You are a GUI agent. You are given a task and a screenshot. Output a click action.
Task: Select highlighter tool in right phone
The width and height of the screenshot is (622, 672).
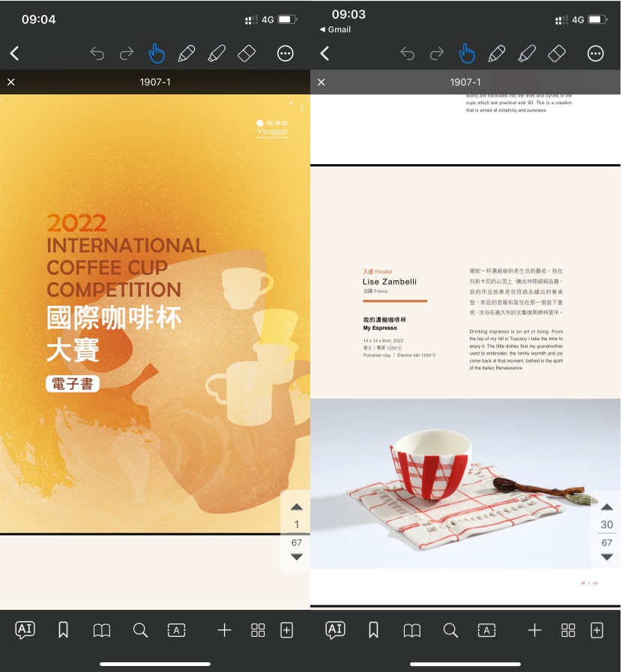point(527,54)
